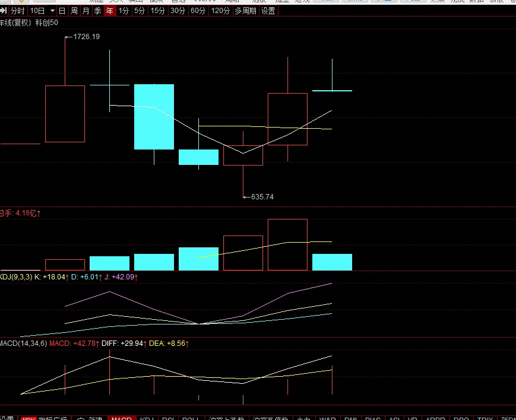Screen dimensions: 516x420
Task: Select the short cyan candle body right of the tallest cyan candle
Action: coord(198,157)
